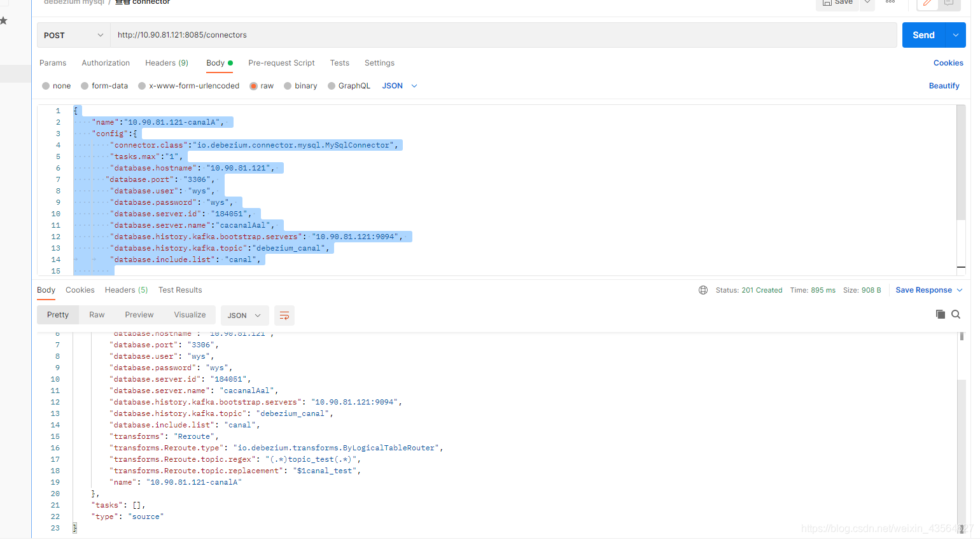Copy response using the copy icon
The image size is (980, 540).
pyautogui.click(x=940, y=314)
